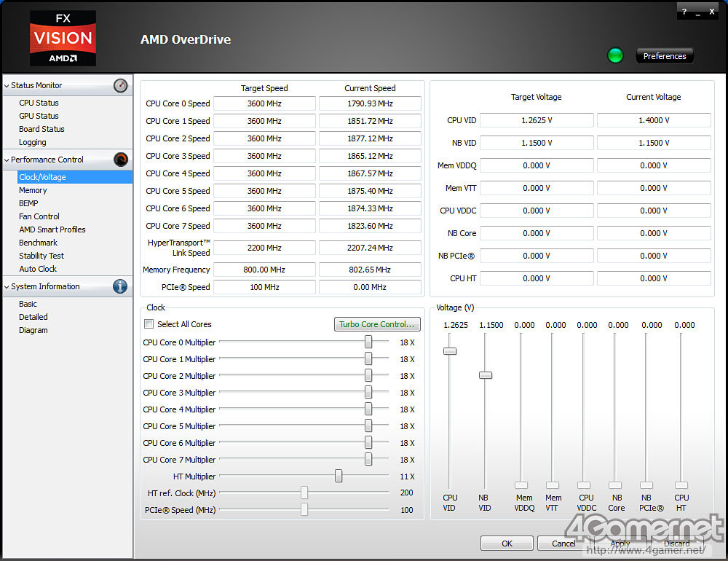Screen dimensions: 728x561
Task: Click the CPU VID voltage slider handle
Action: [450, 351]
